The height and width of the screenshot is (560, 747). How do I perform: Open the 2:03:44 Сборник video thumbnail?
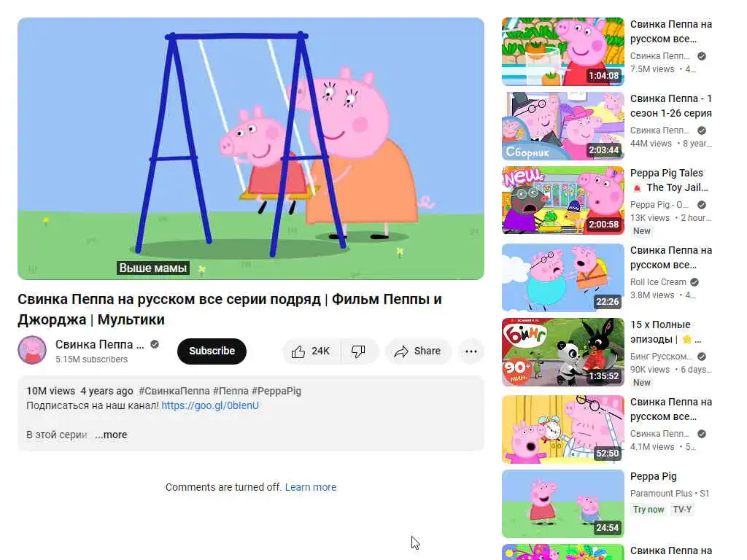(562, 126)
